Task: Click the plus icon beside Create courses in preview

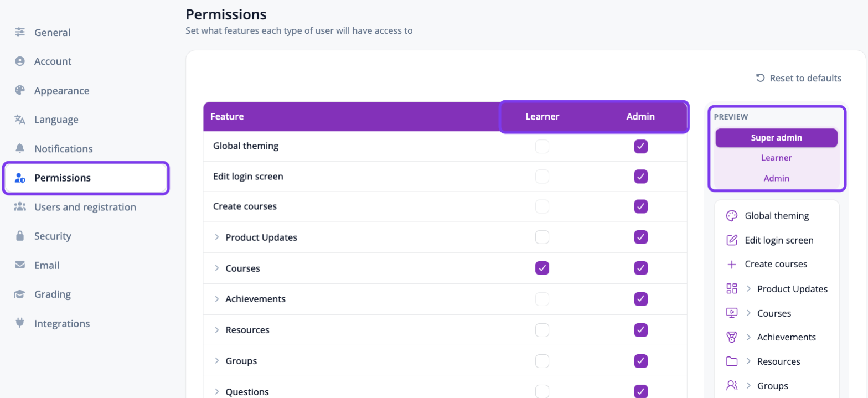Action: (732, 265)
